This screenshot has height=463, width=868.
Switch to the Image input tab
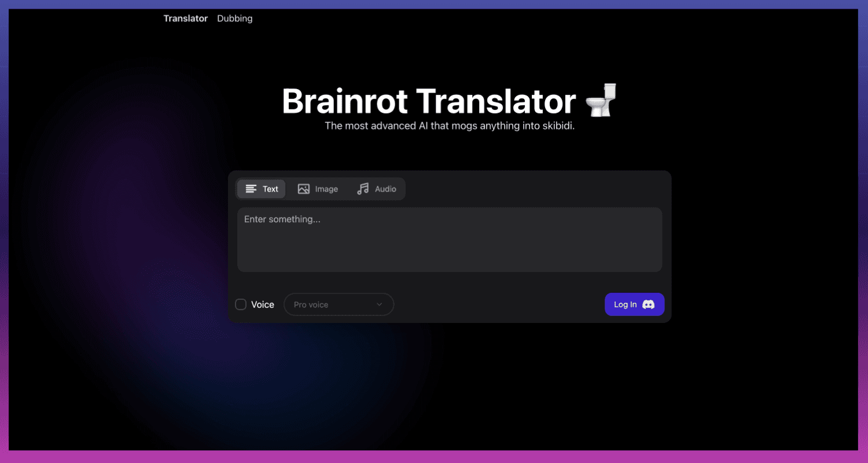pyautogui.click(x=318, y=189)
